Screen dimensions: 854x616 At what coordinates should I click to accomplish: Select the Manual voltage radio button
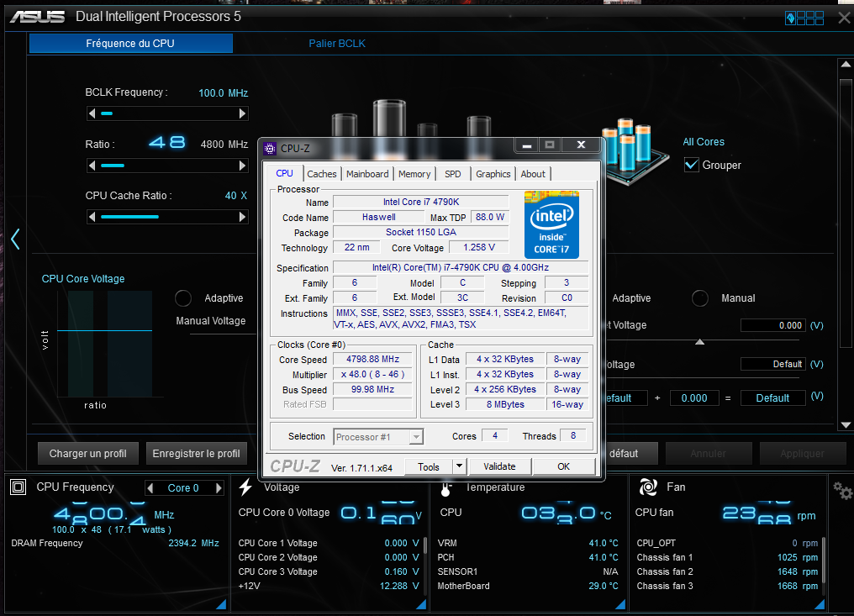click(700, 298)
